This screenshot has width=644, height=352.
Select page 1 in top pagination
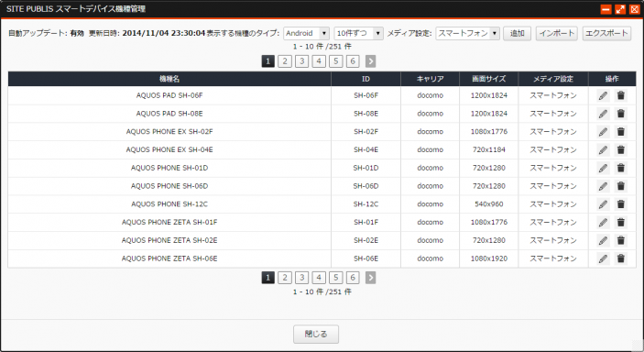pyautogui.click(x=267, y=61)
